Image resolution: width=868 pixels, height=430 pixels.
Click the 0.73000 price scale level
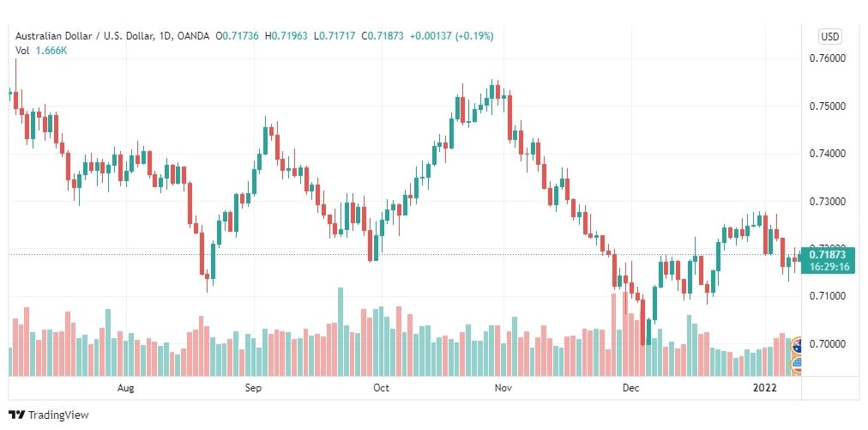(829, 201)
